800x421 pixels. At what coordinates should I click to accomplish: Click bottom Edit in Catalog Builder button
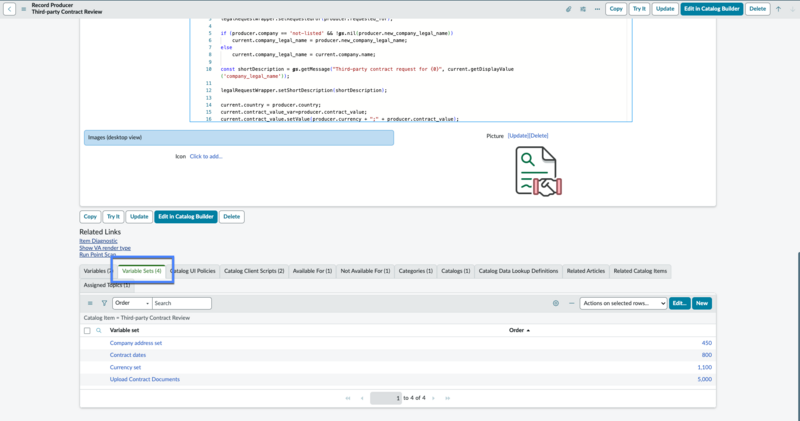coord(186,217)
